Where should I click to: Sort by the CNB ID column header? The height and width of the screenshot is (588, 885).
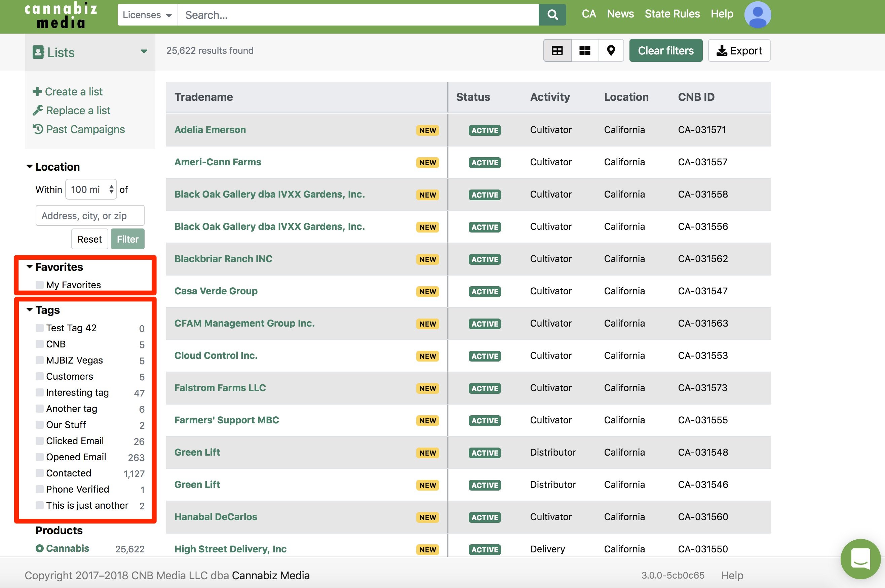click(696, 97)
